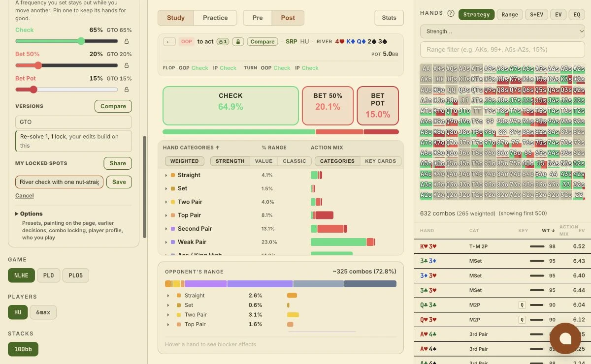Open the Strength dropdown in Hands panel

502,31
